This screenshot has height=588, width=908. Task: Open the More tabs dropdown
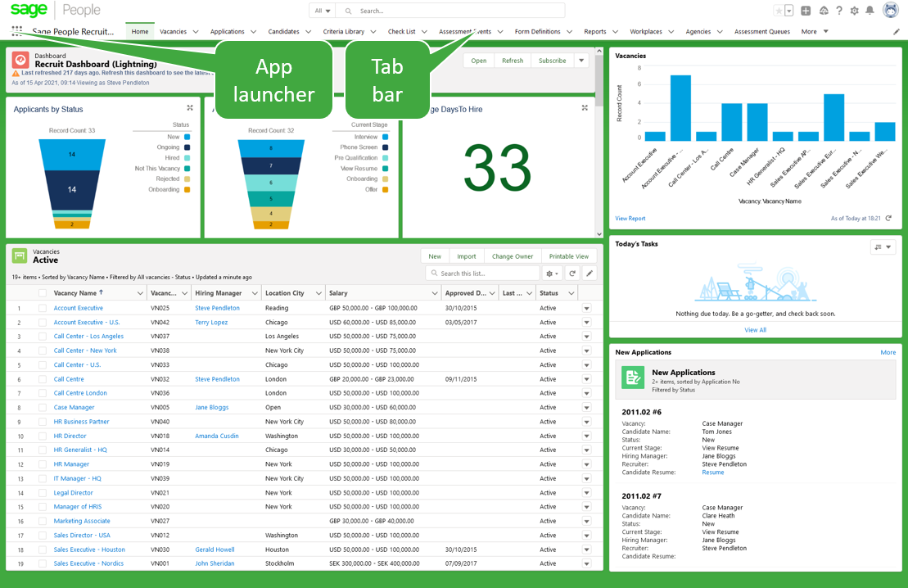click(815, 32)
